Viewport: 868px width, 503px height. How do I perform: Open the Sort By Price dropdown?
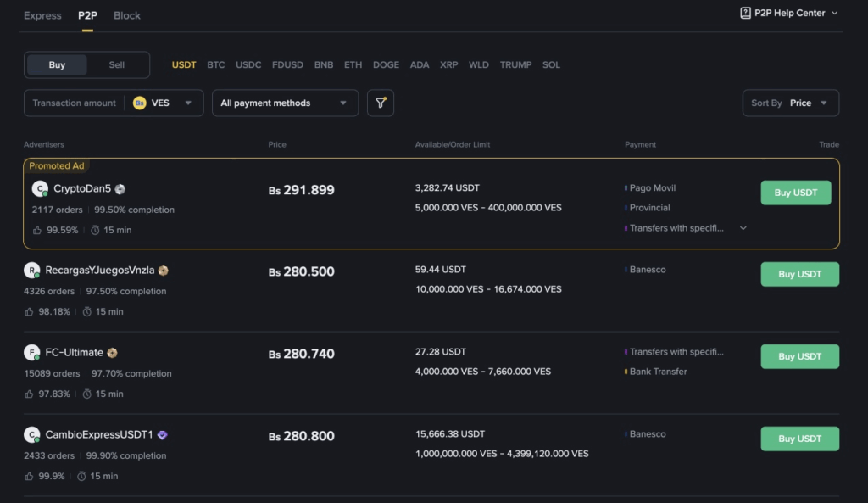790,103
